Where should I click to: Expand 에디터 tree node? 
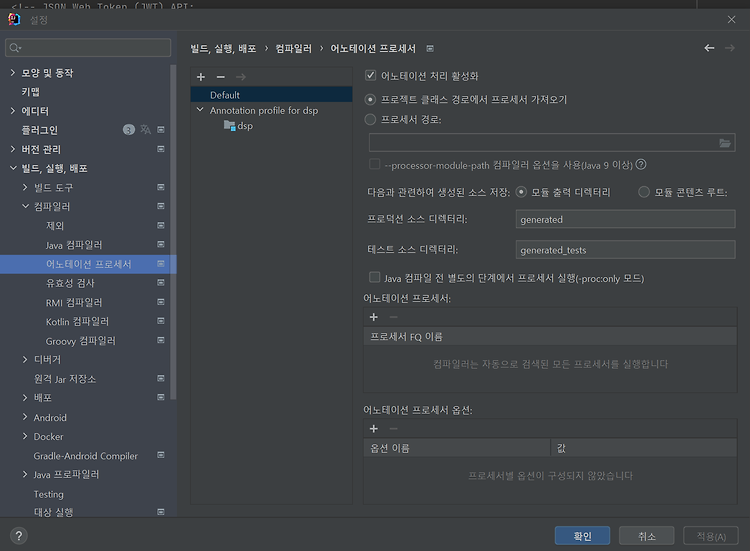click(x=13, y=111)
